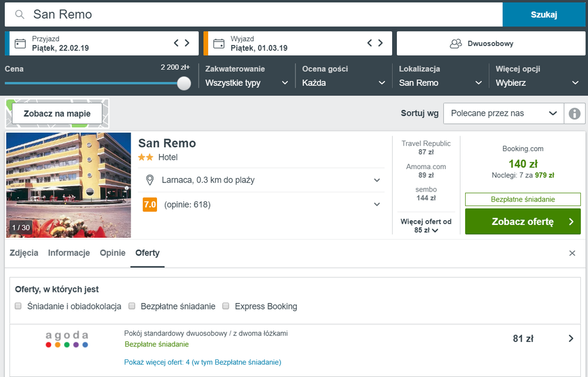
Task: Click the sorting info icon
Action: [574, 113]
